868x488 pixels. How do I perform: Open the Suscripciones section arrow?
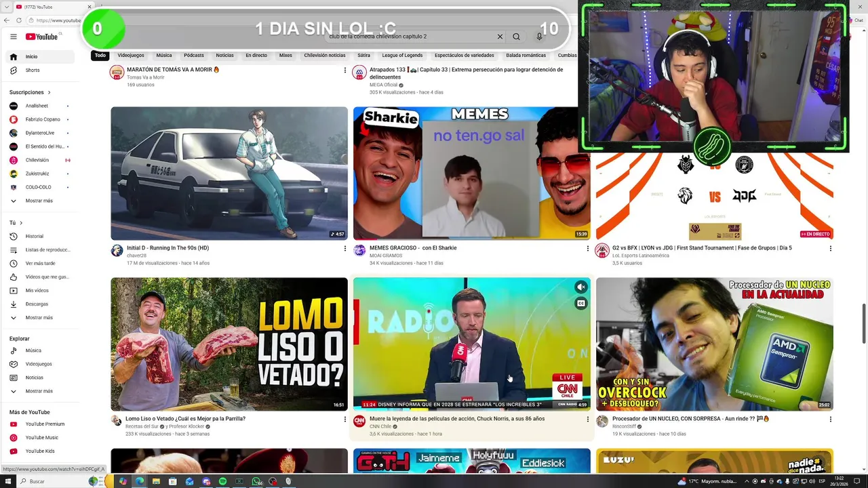(49, 92)
